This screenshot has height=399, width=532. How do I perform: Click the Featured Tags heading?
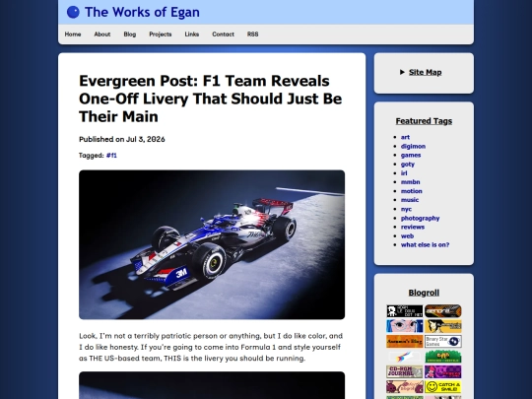pyautogui.click(x=424, y=121)
